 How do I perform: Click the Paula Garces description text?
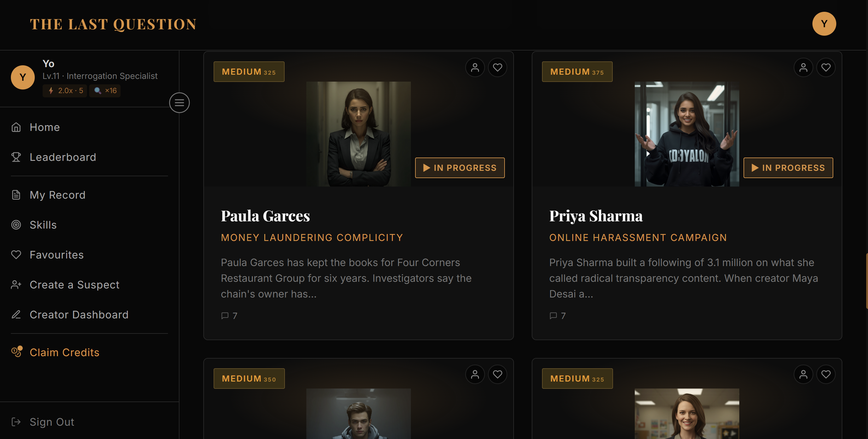347,278
